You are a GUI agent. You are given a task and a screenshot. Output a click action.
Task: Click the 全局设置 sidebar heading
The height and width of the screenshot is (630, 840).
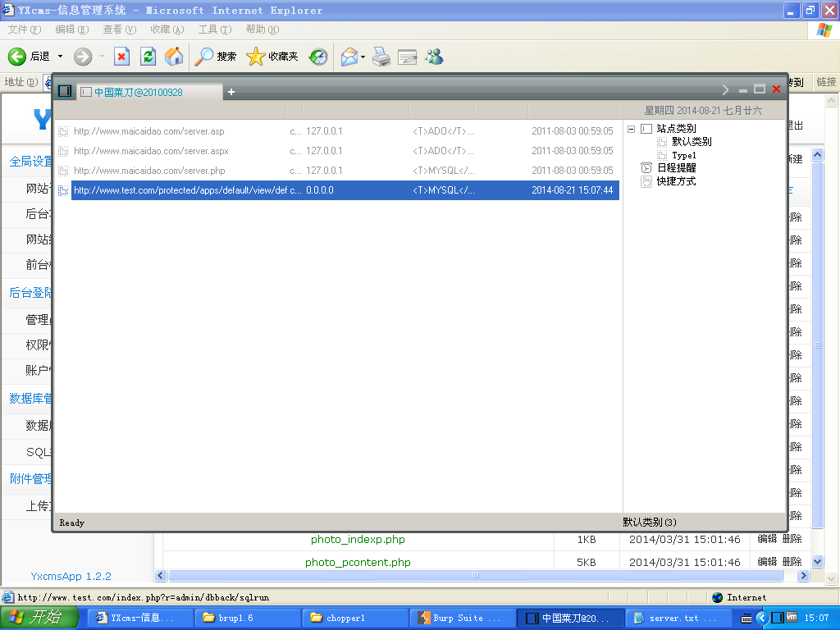tap(30, 162)
